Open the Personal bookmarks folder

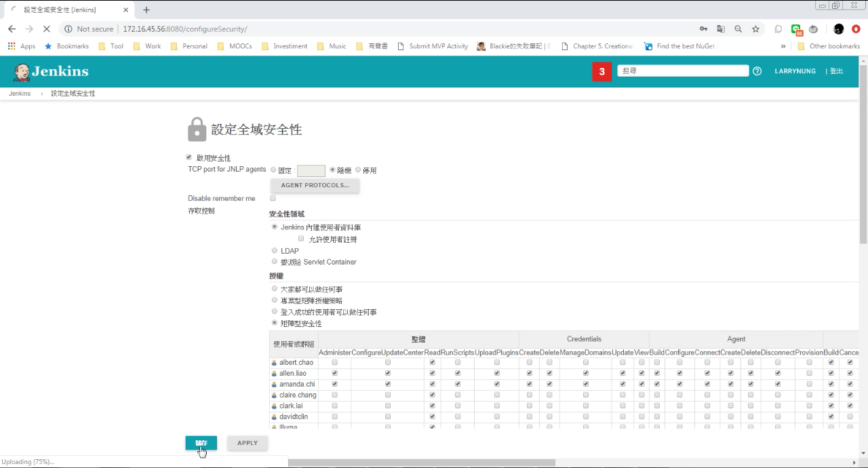tap(189, 46)
